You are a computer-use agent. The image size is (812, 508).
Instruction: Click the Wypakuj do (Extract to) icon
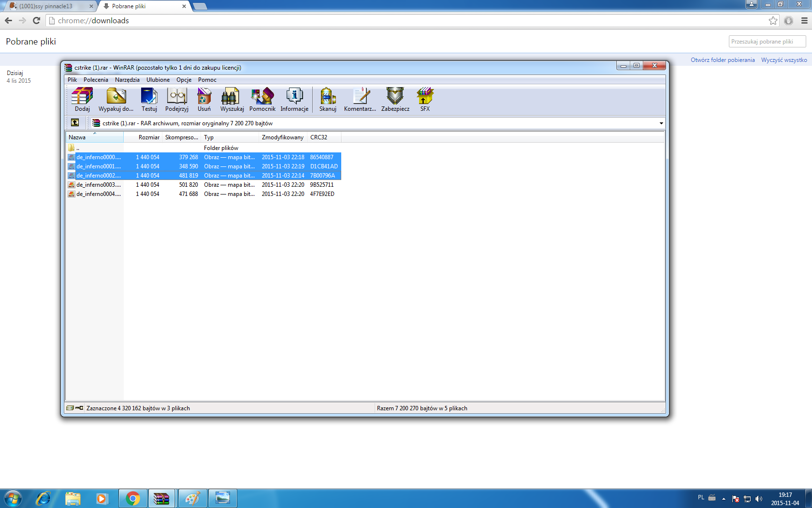click(x=116, y=100)
